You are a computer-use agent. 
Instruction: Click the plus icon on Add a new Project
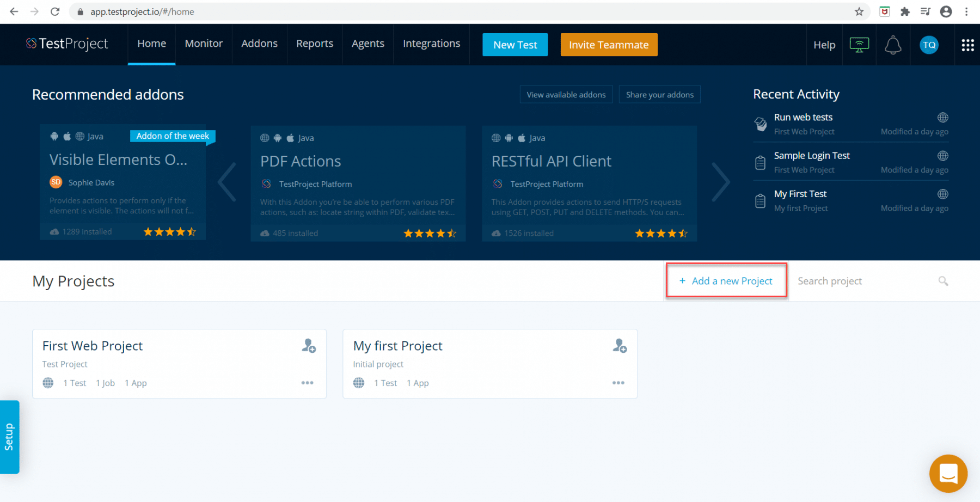coord(682,281)
